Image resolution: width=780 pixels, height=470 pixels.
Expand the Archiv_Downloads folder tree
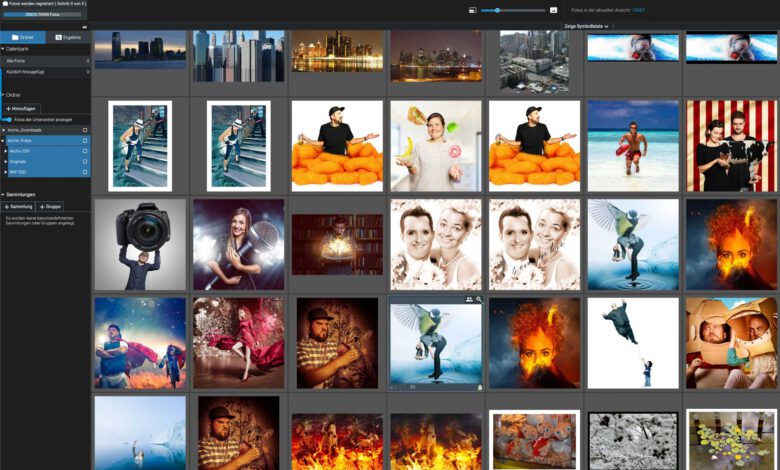(4, 130)
